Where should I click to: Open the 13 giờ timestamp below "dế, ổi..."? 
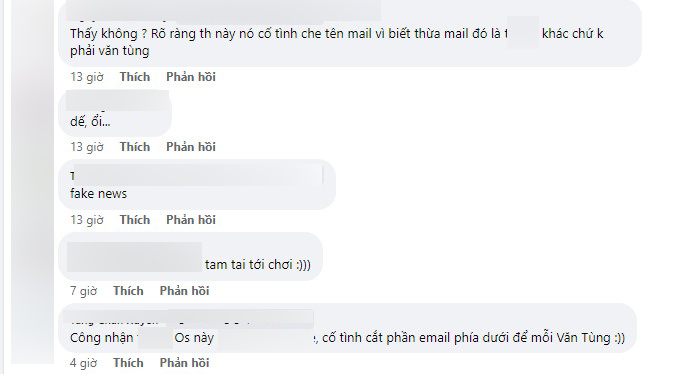click(87, 147)
